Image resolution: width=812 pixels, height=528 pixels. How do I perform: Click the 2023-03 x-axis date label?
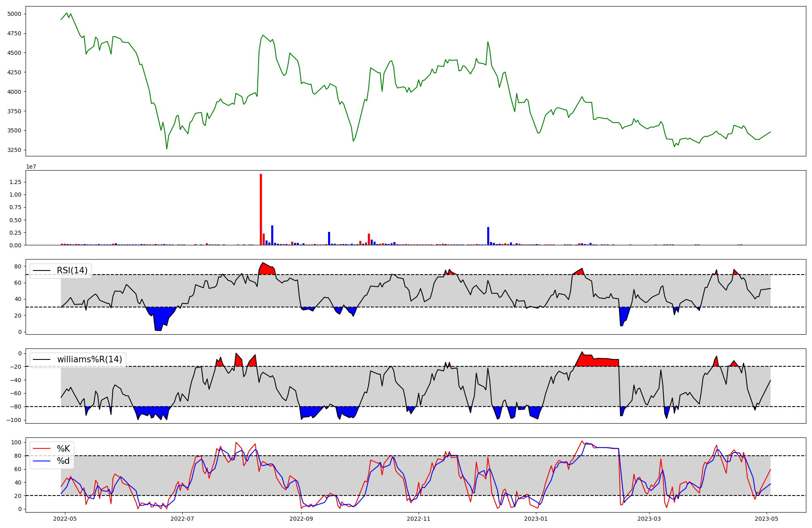point(649,519)
